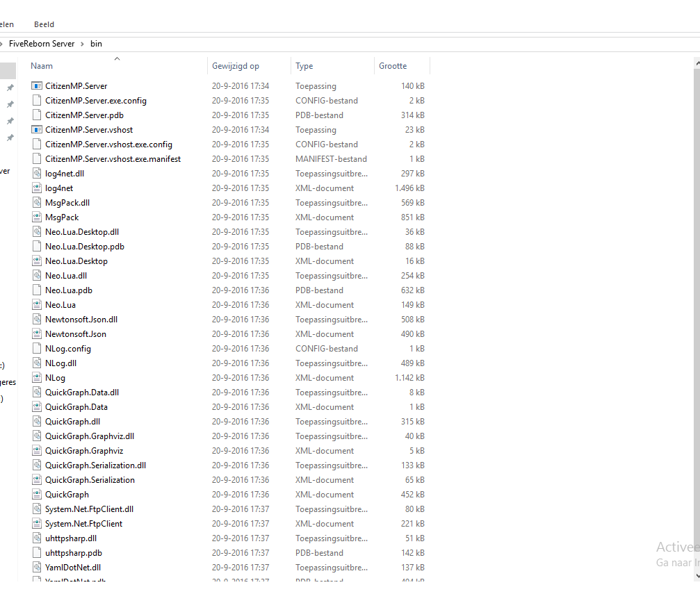
Task: Select the NLog.config file icon
Action: [x=37, y=349]
